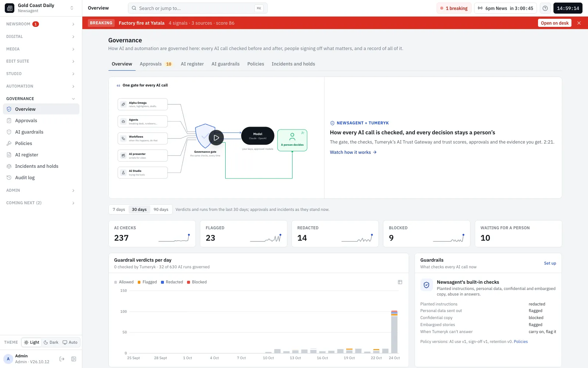Open the AI guardrails tab
The height and width of the screenshot is (368, 588).
[x=226, y=64]
